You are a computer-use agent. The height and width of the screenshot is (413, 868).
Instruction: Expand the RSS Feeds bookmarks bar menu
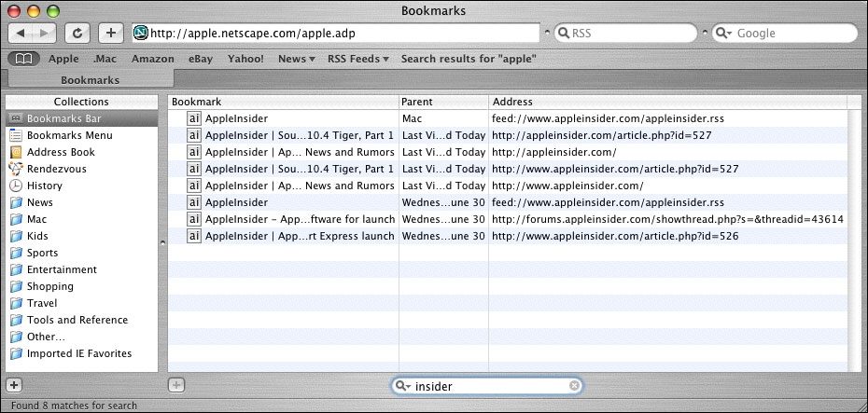tap(358, 59)
